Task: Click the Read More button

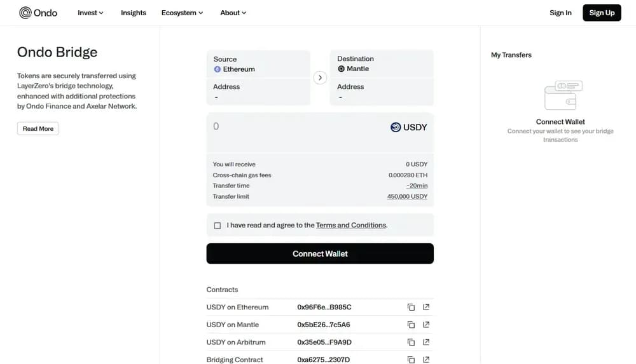Action: 38,128
